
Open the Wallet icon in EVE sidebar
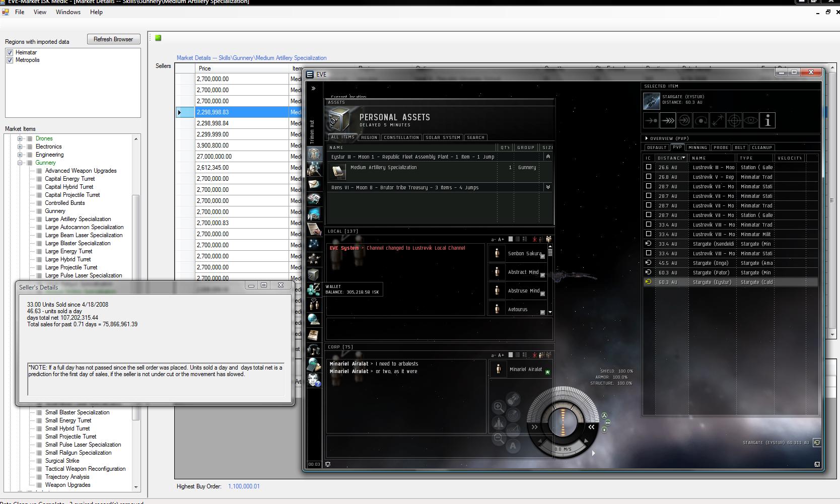pos(314,290)
